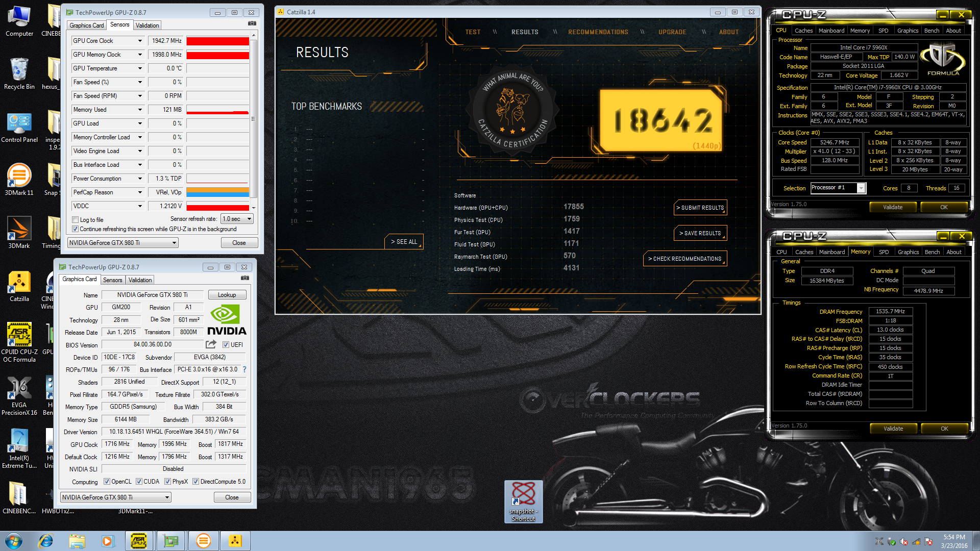This screenshot has width=980, height=551.
Task: Click the GPU Name field in GPU-Z
Action: [153, 295]
